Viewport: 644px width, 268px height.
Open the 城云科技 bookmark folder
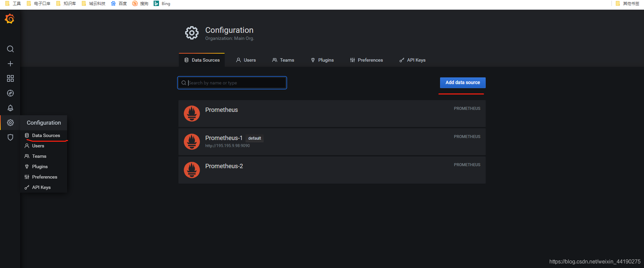coord(94,3)
